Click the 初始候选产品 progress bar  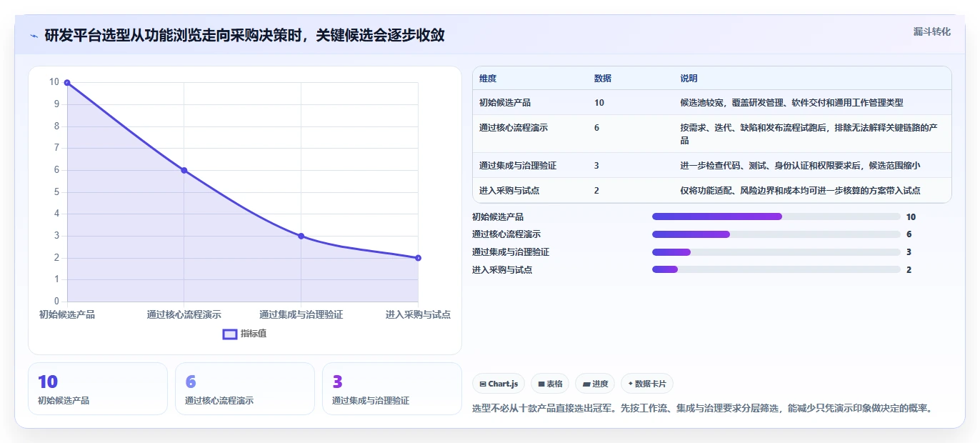[776, 216]
